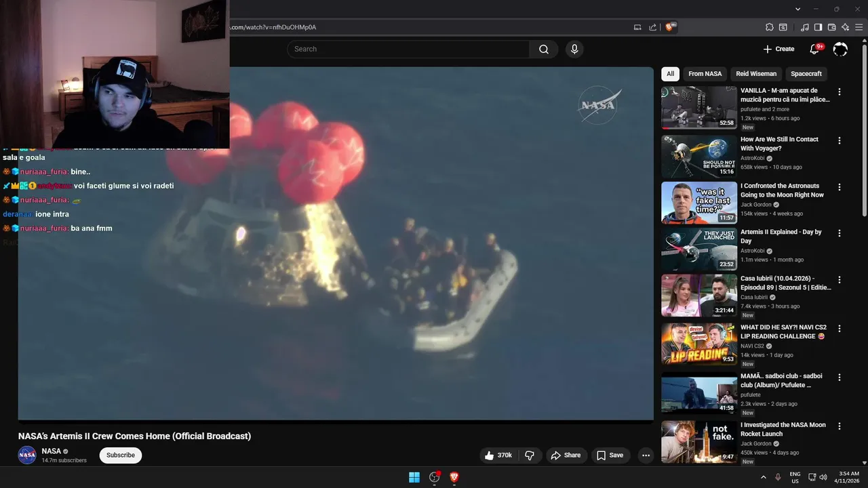The width and height of the screenshot is (868, 488).
Task: Click the tab search icon in toolbar
Action: coord(783,27)
